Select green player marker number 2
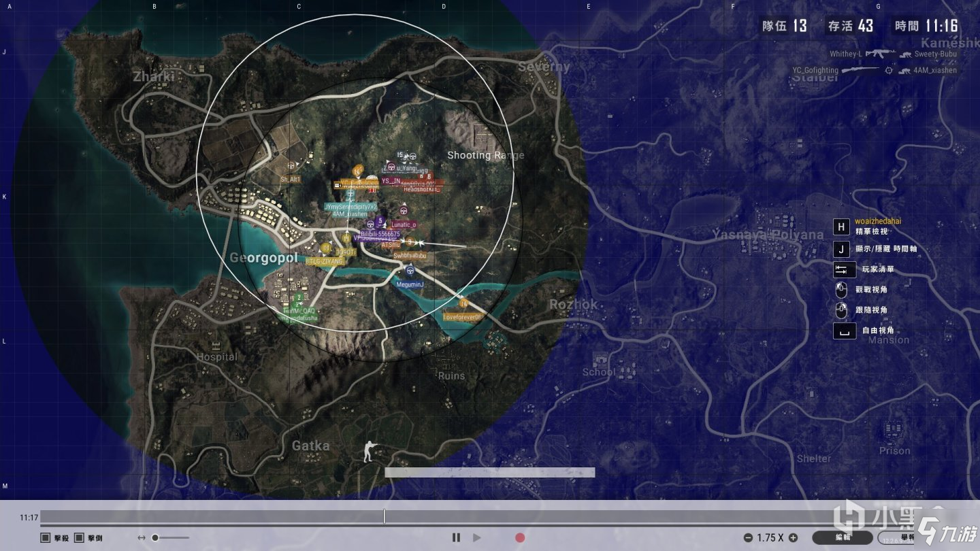 point(299,297)
